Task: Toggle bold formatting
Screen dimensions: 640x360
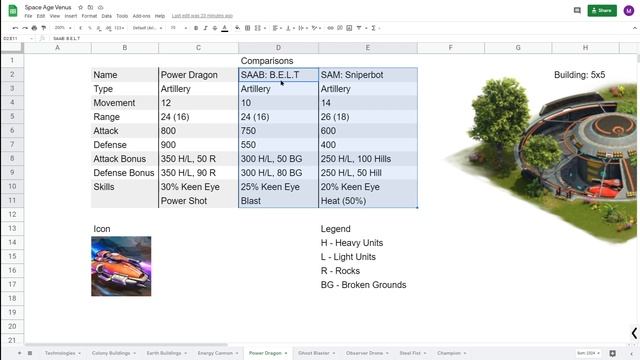Action: [x=196, y=28]
